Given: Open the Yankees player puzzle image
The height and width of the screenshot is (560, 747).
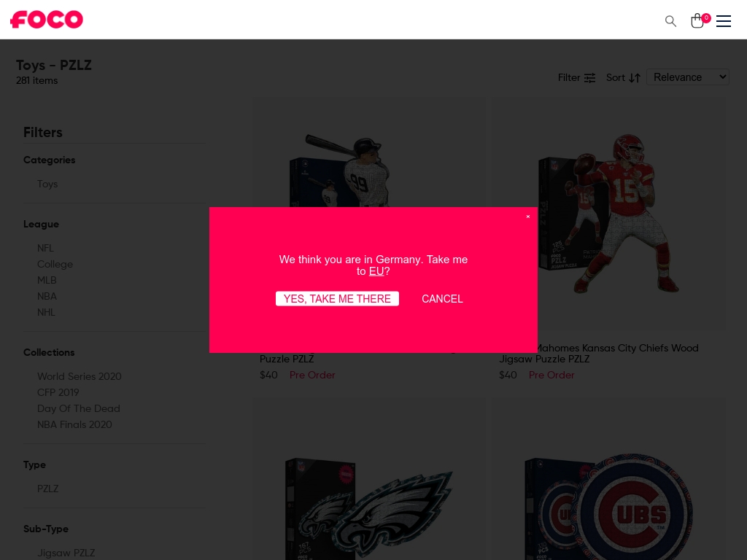Looking at the screenshot, I should (368, 152).
